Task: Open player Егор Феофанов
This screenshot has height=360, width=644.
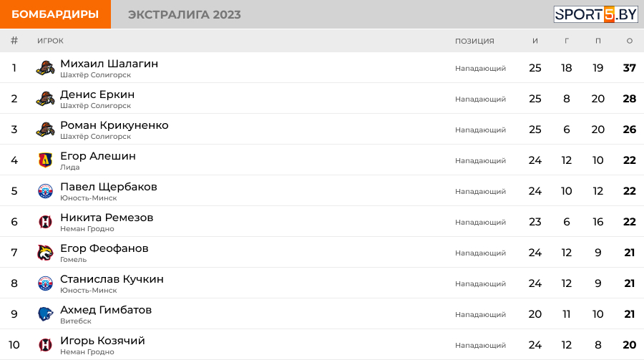Action: tap(104, 248)
